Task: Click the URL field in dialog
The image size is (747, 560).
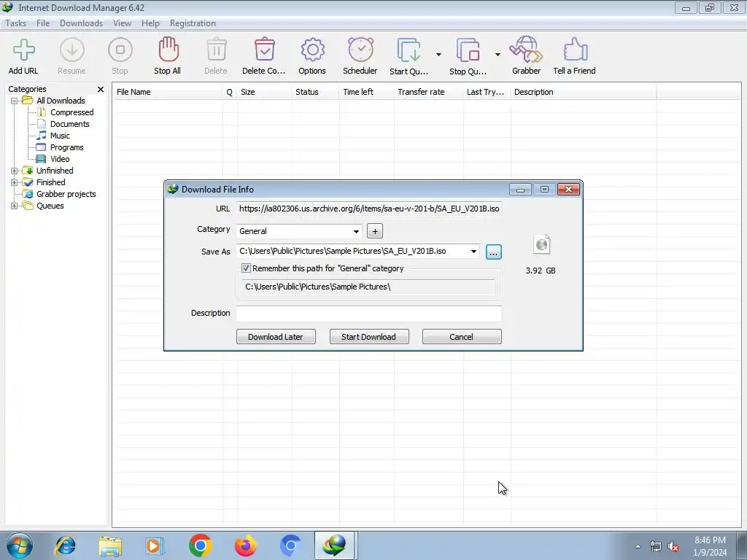Action: pos(368,209)
